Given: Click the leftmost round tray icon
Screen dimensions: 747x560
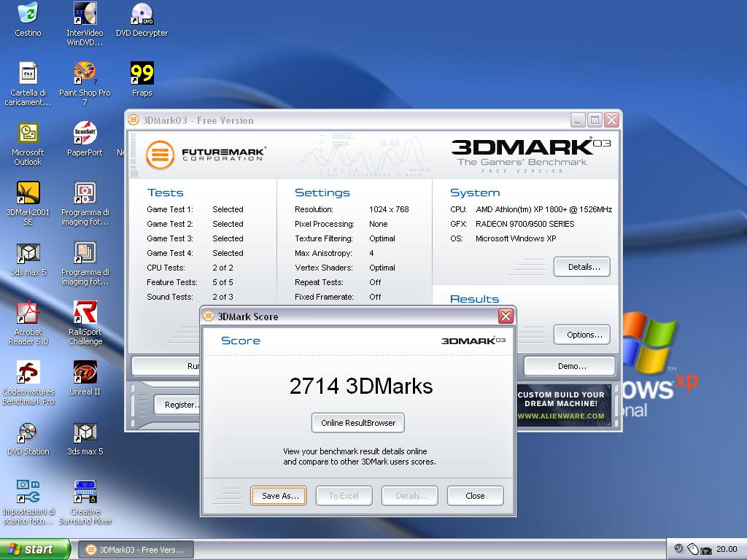Looking at the screenshot, I should [x=678, y=548].
